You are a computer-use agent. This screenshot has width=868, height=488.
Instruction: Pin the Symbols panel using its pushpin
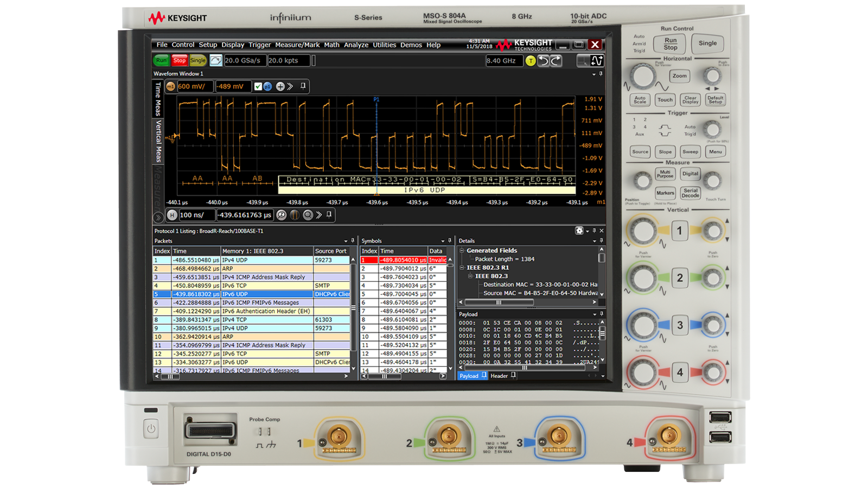point(449,240)
